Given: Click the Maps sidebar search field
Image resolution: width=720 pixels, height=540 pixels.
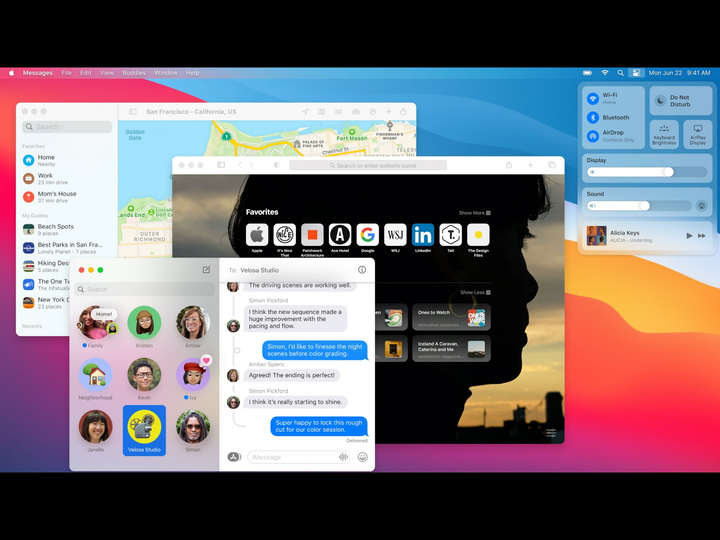Looking at the screenshot, I should [x=67, y=127].
